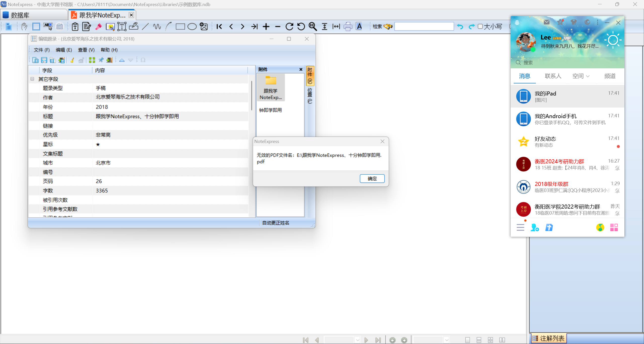This screenshot has height=344, width=644.
Task: Jump to first PDF page
Action: click(x=219, y=26)
